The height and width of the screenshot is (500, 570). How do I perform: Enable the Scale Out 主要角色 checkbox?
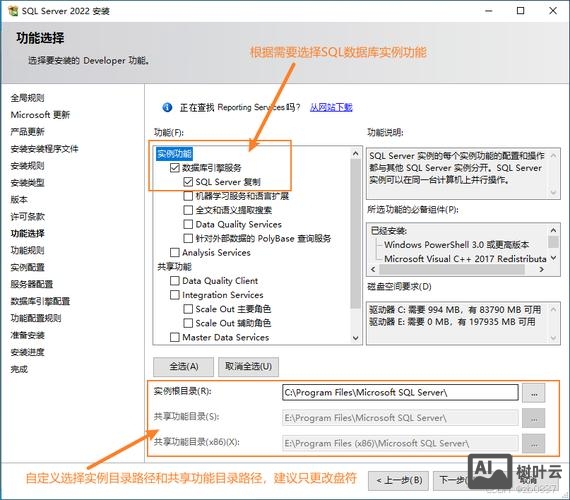click(x=188, y=309)
